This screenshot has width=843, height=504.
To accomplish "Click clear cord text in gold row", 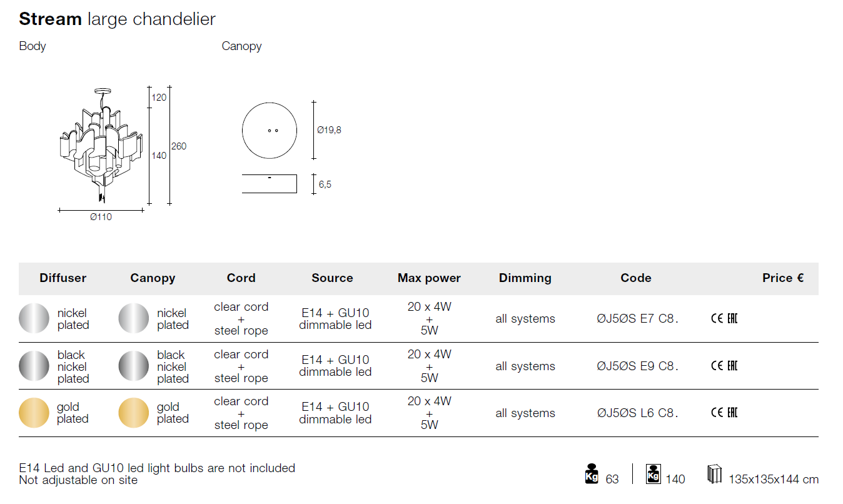I will 241,401.
